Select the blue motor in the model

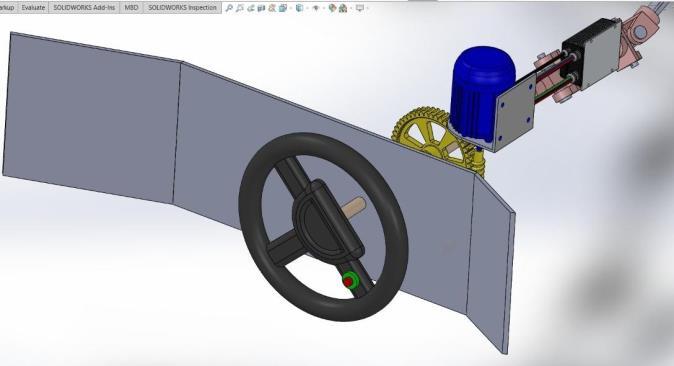tap(481, 92)
